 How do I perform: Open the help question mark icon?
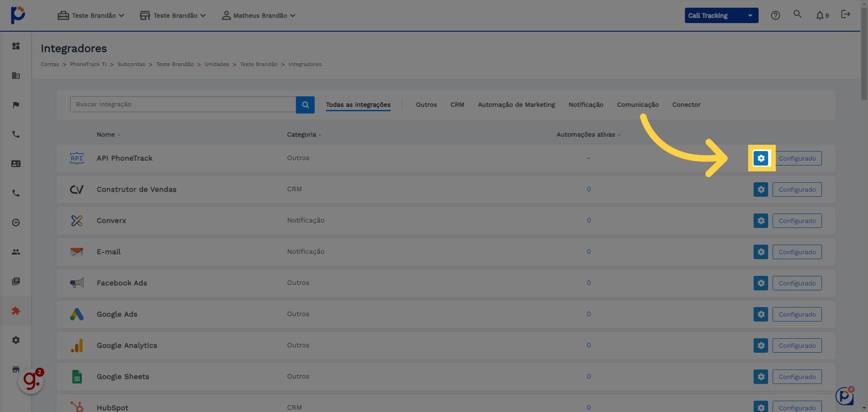point(775,15)
